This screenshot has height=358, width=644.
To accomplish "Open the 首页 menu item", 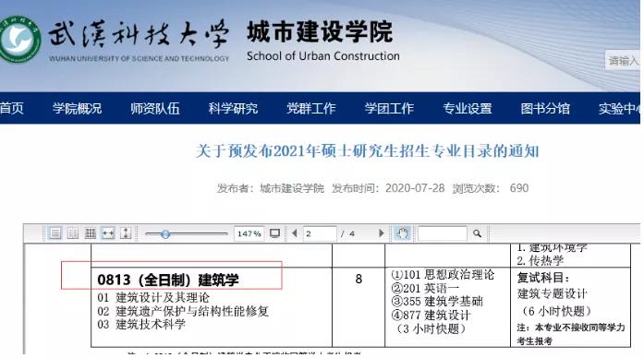I will 11,108.
